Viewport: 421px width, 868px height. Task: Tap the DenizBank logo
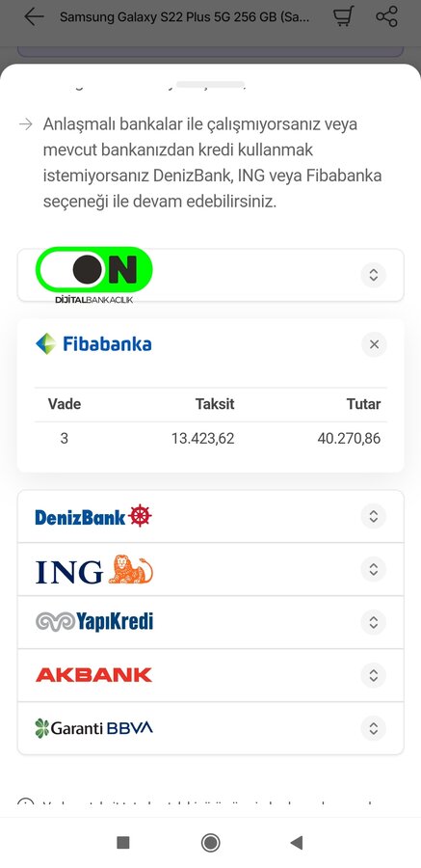point(93,516)
